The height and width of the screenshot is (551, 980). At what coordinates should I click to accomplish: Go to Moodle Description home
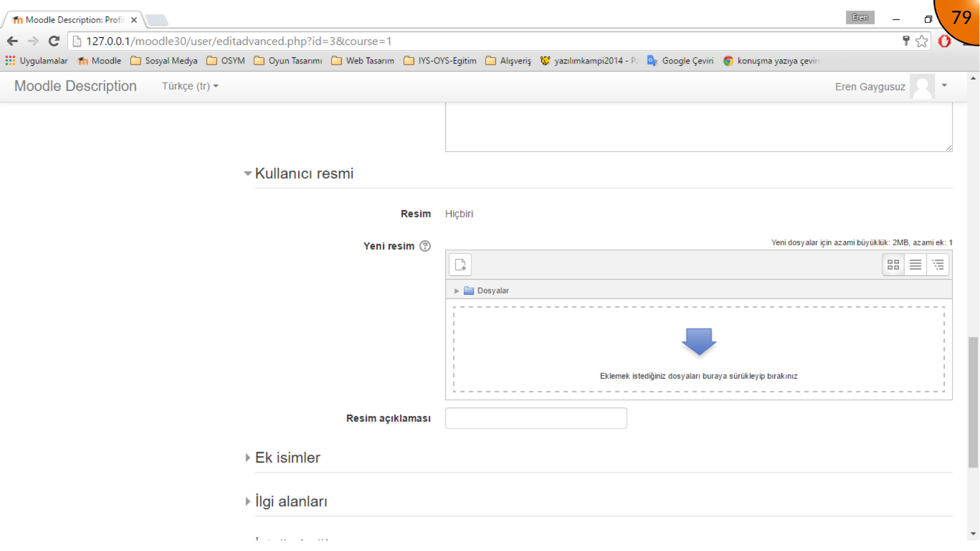click(76, 86)
